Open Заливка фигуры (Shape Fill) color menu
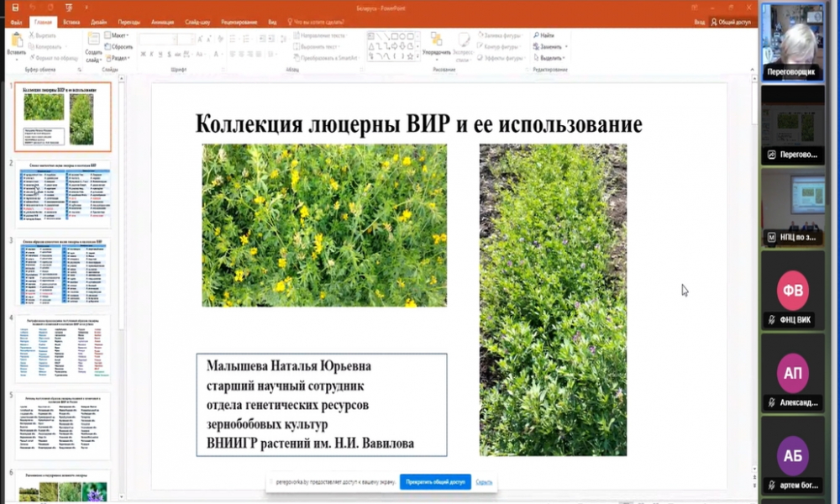The height and width of the screenshot is (504, 840). pyautogui.click(x=500, y=35)
